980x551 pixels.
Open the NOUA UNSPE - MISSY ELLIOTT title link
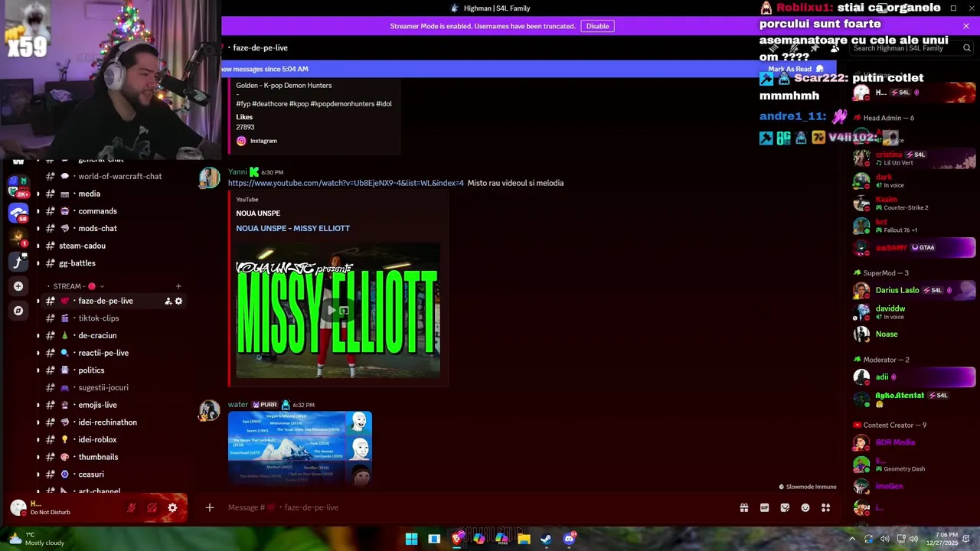pyautogui.click(x=292, y=228)
